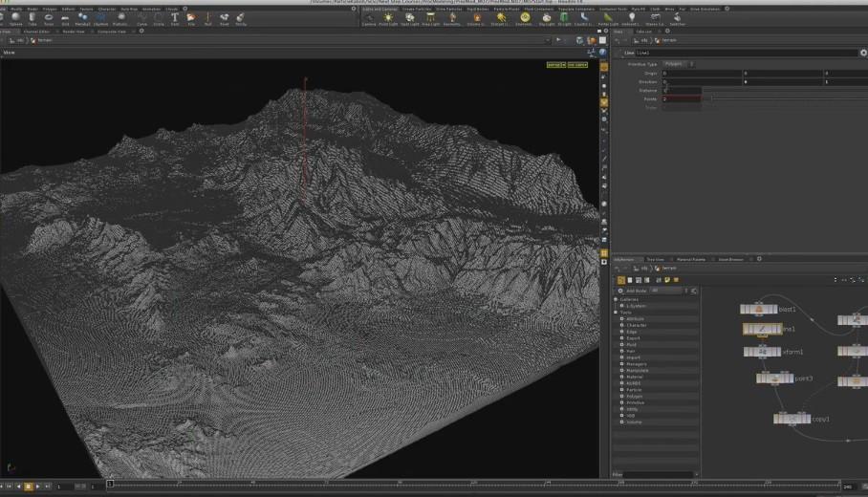The height and width of the screenshot is (497, 868).
Task: Add an Area Light from the shelf
Action: point(431,19)
